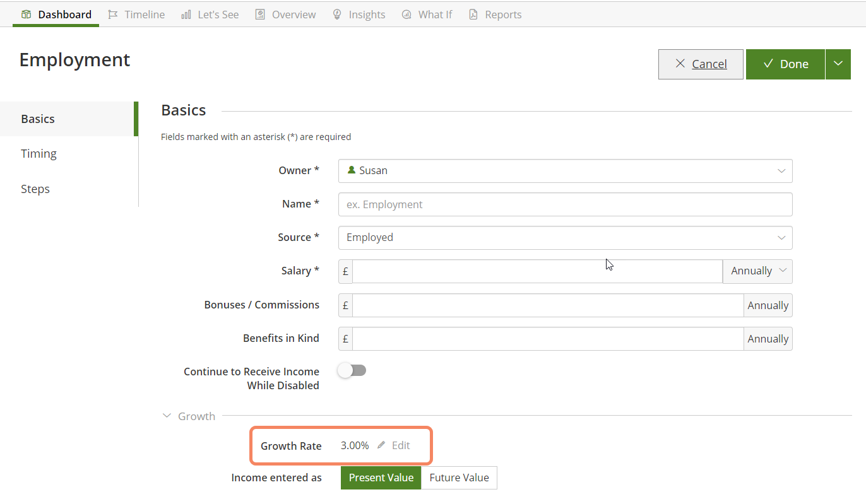The image size is (866, 504).
Task: Toggle Continue to Receive Income While Disabled
Action: click(x=352, y=370)
